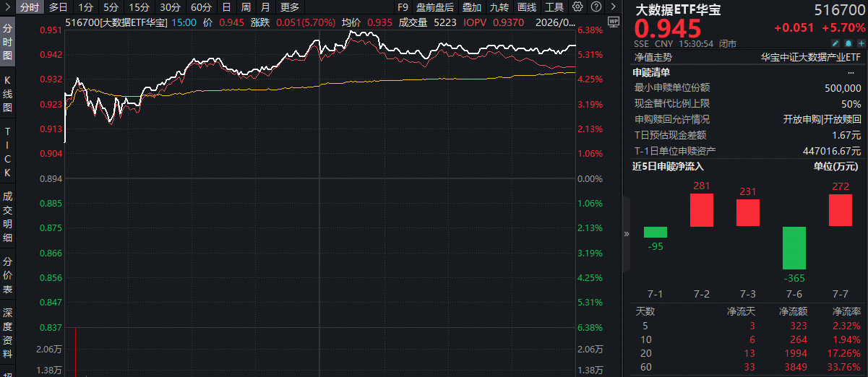Image resolution: width=868 pixels, height=377 pixels.
Task: Click the red 231 bar for 7-3
Action: (x=748, y=213)
